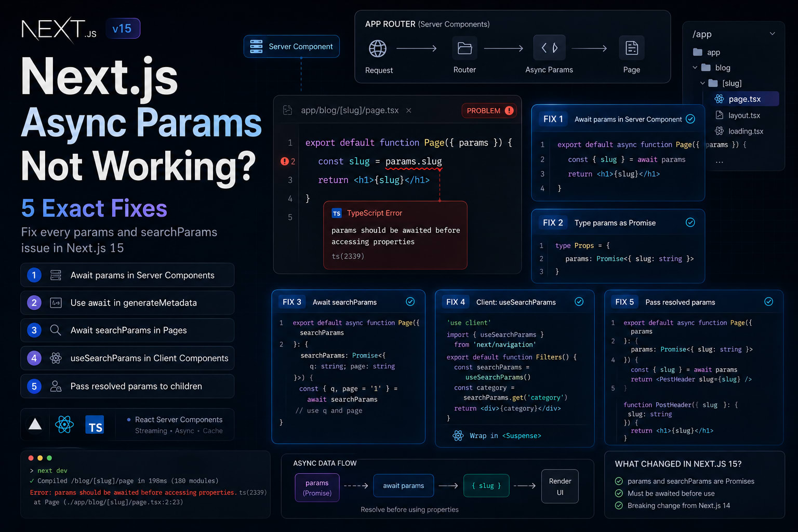Click the React logo beside TS badge
Image resolution: width=798 pixels, height=532 pixels.
pos(64,424)
